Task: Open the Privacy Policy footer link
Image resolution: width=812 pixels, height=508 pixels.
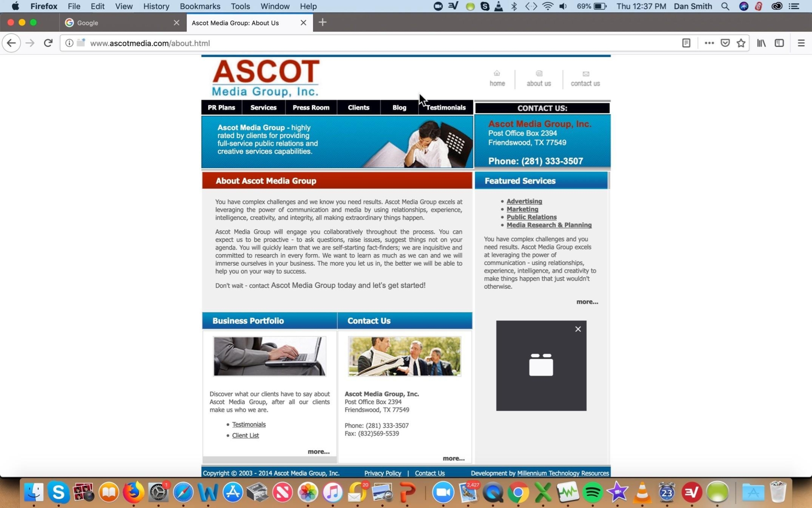Action: point(383,473)
